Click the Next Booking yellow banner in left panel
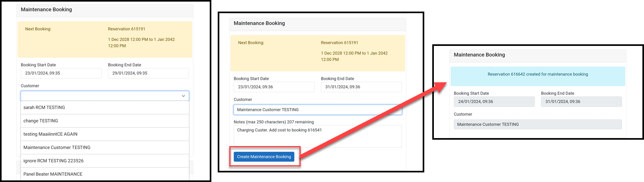This screenshot has width=644, height=182. click(x=105, y=39)
